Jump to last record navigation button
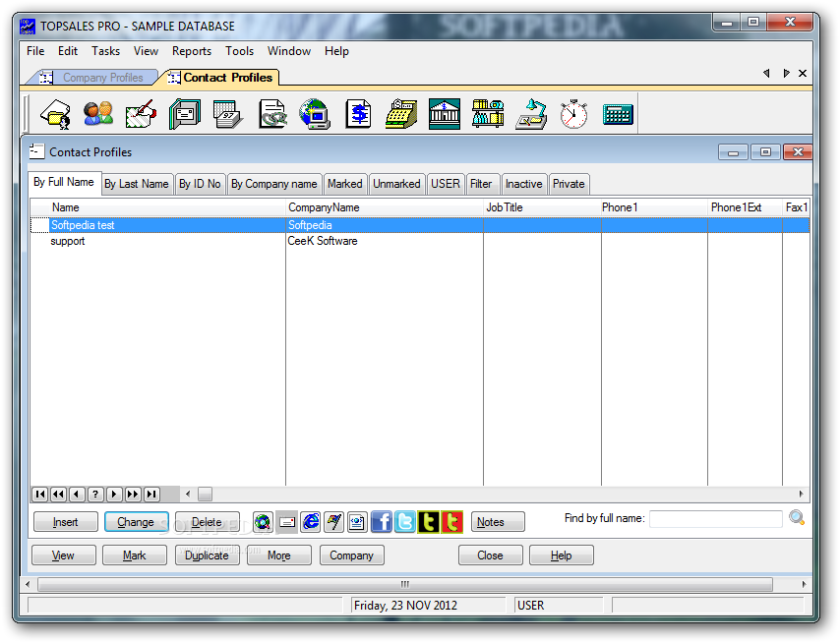840x643 pixels. (x=151, y=495)
